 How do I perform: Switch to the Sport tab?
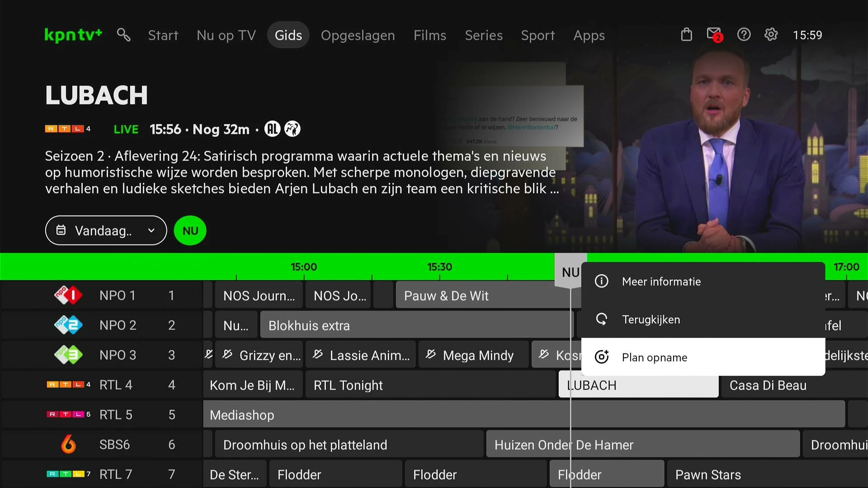click(538, 35)
